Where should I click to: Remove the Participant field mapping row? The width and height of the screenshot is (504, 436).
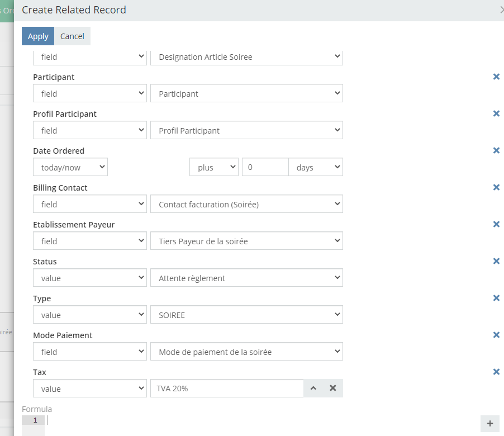point(496,77)
